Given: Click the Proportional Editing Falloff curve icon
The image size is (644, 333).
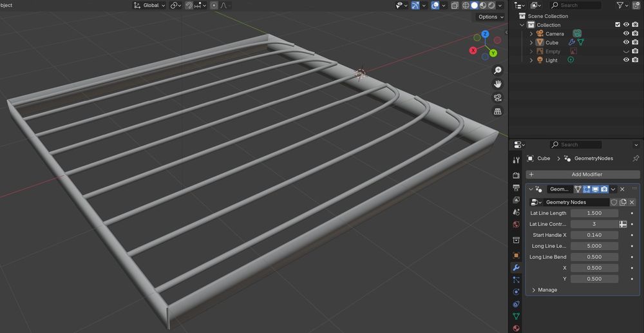Looking at the screenshot, I should (225, 5).
